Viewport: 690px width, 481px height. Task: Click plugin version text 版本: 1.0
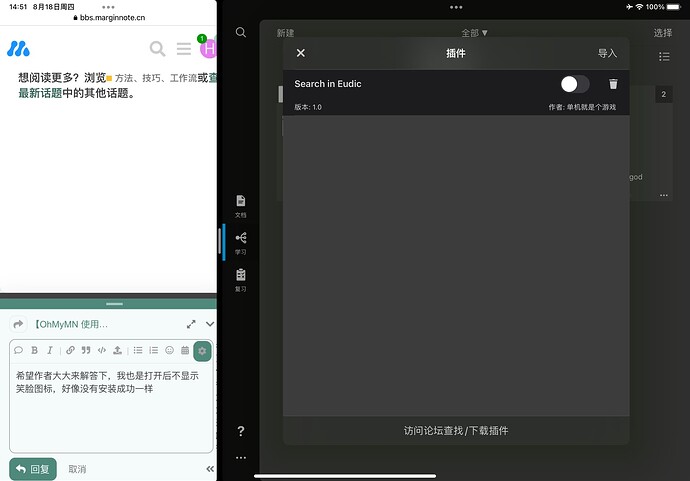(x=308, y=107)
